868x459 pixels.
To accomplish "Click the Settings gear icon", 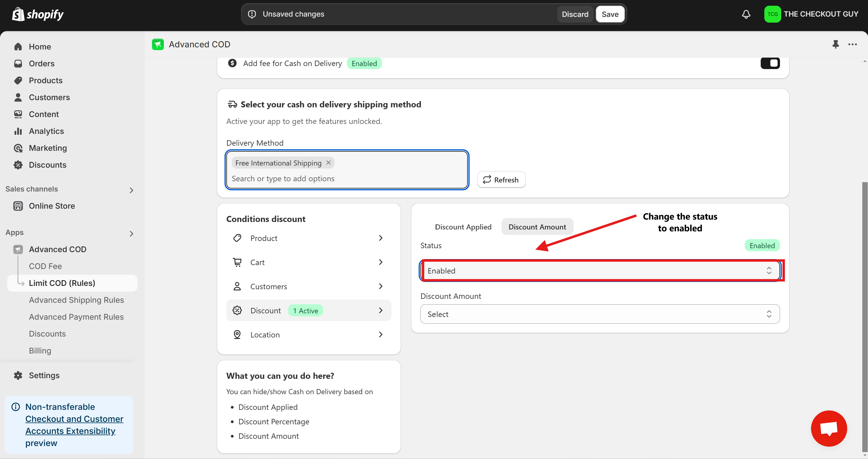I will [18, 375].
